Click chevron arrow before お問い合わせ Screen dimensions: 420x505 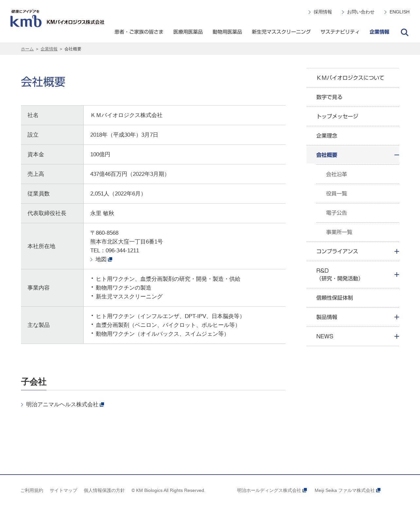point(343,12)
